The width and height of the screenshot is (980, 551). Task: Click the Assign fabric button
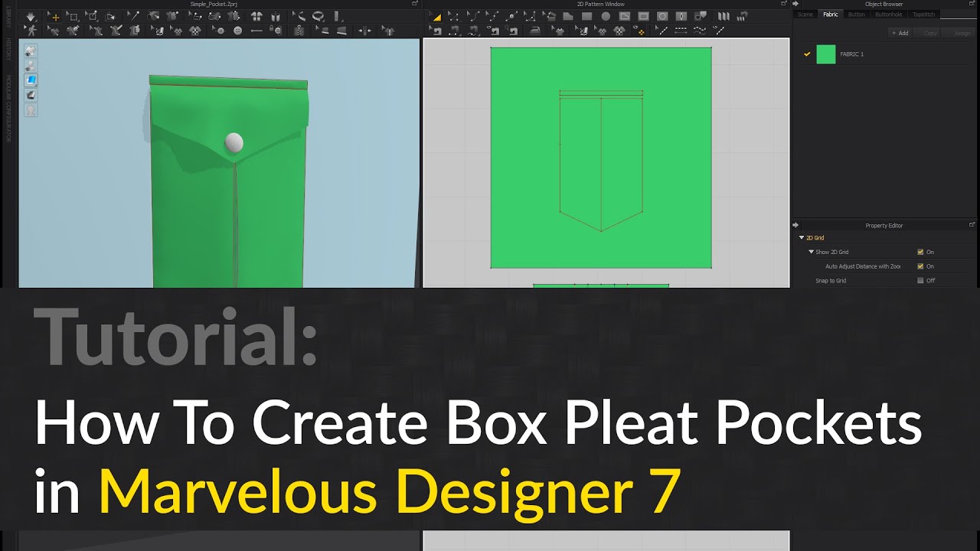(x=958, y=33)
